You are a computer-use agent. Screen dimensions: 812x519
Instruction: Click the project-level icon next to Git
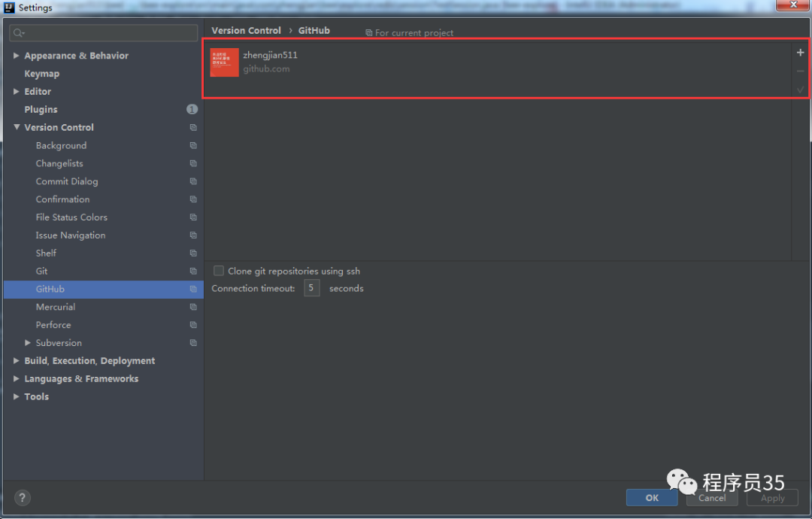click(x=193, y=271)
